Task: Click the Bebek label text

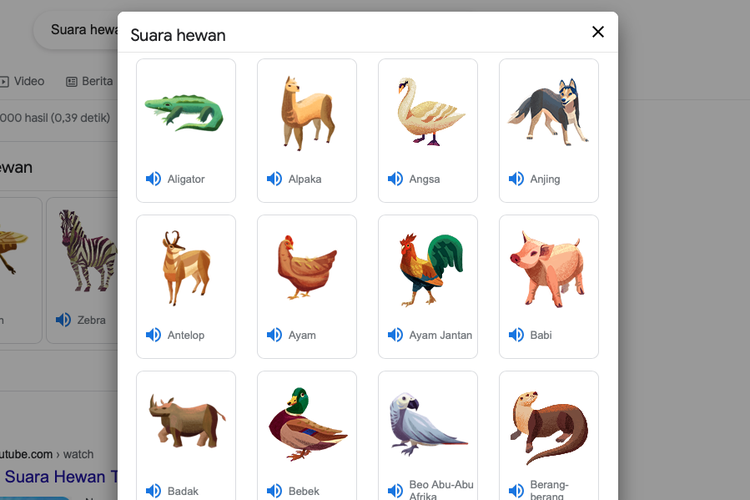Action: coord(304,491)
